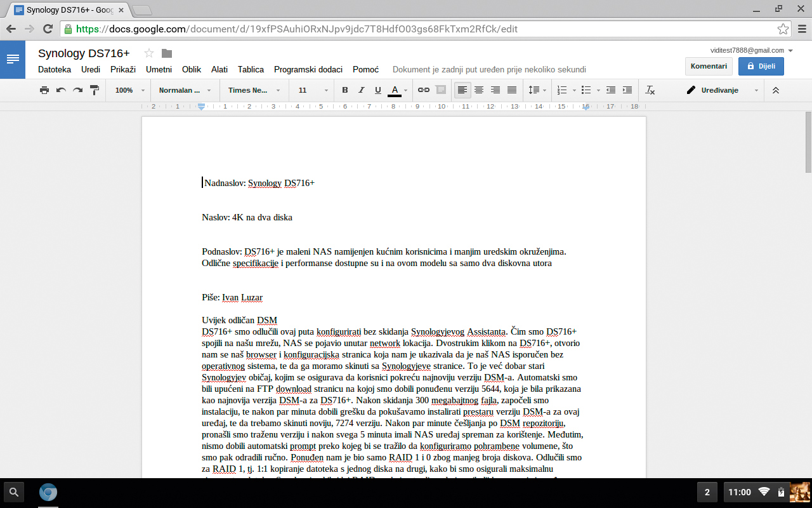
Task: Click the print icon in toolbar
Action: [x=44, y=90]
